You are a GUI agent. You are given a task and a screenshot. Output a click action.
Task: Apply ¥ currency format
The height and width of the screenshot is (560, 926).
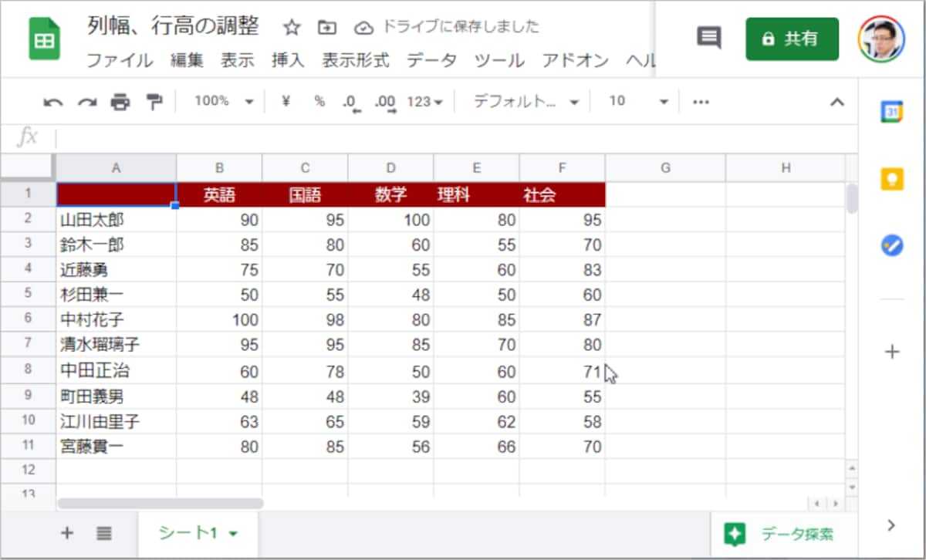click(x=286, y=101)
